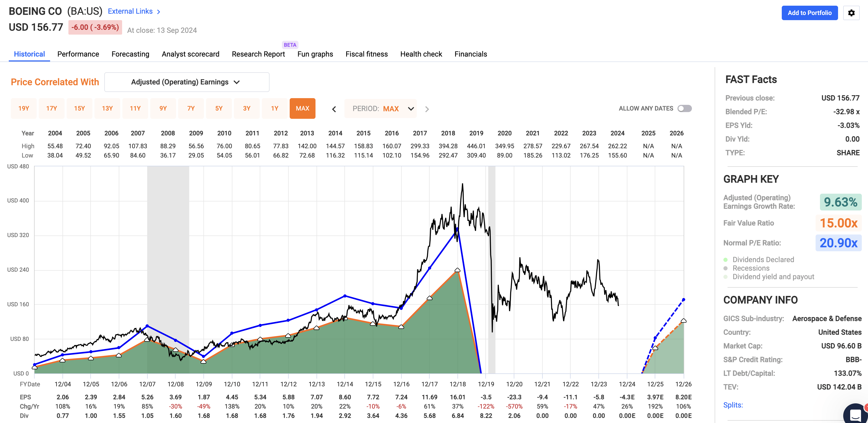
Task: Click the 8.22 dividend value
Action: point(486,416)
